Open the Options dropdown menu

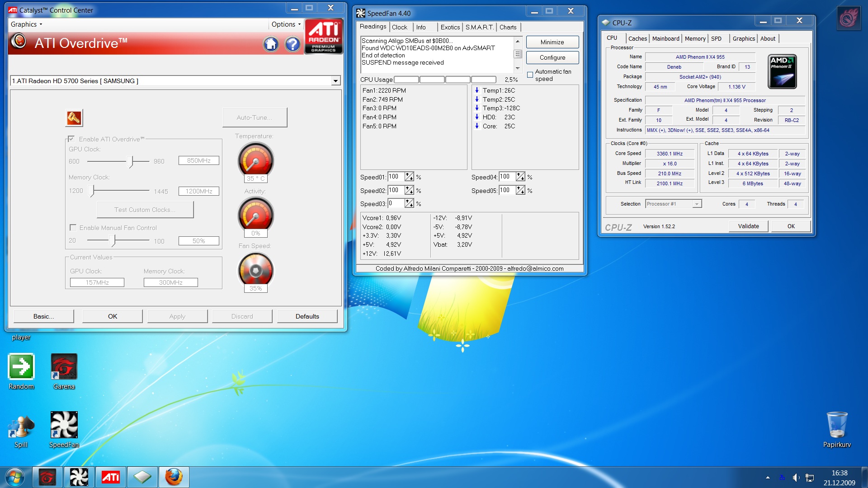[286, 24]
